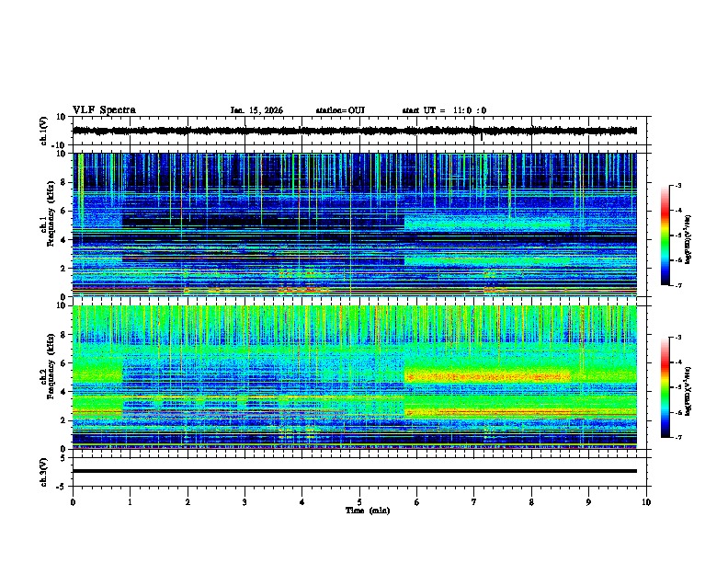Click the ch.2 frequency axis "8" tick label

click(x=63, y=335)
